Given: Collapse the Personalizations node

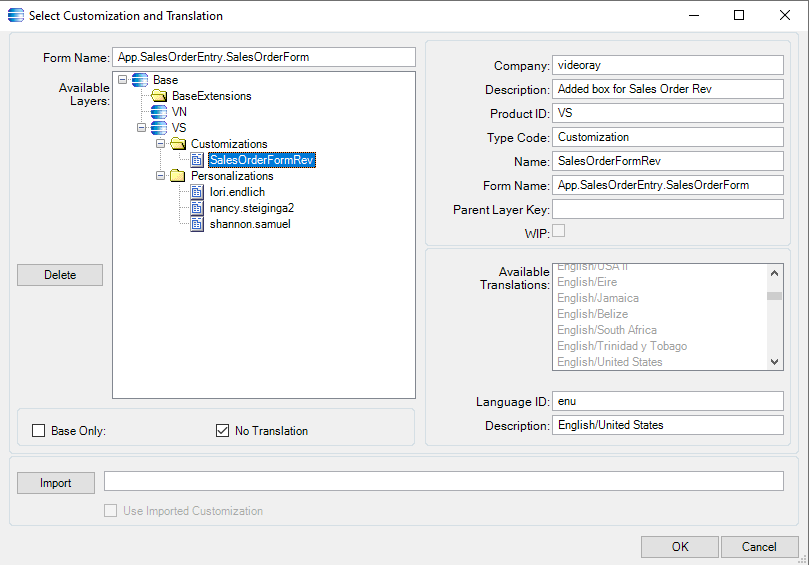Looking at the screenshot, I should coord(160,176).
